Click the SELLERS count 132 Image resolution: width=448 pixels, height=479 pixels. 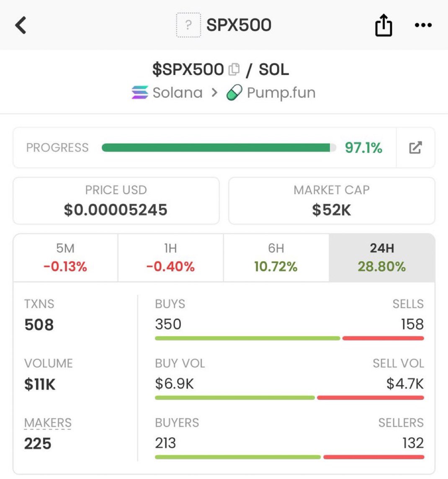click(x=413, y=443)
